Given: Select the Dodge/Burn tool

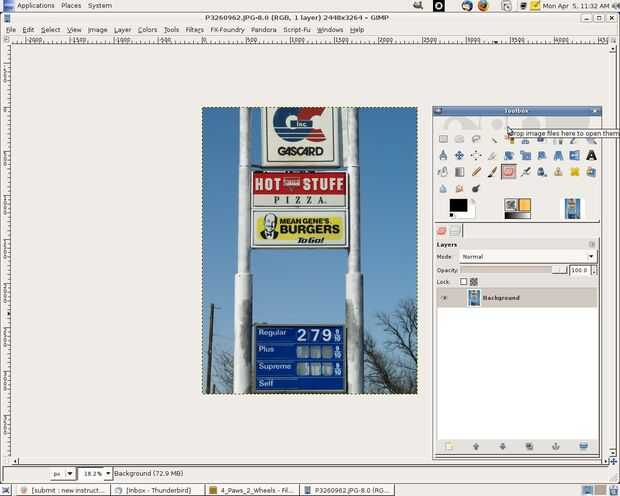Looking at the screenshot, I should click(476, 189).
